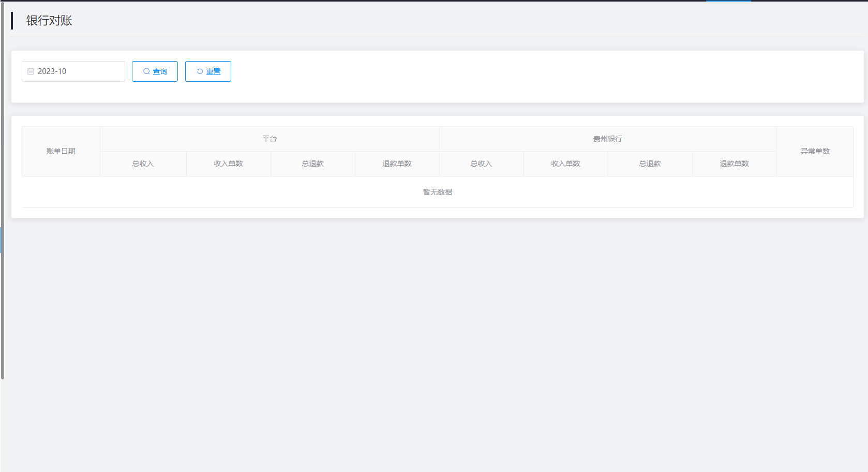This screenshot has height=472, width=868.
Task: Click the 暂无数据 empty table message
Action: [x=438, y=192]
